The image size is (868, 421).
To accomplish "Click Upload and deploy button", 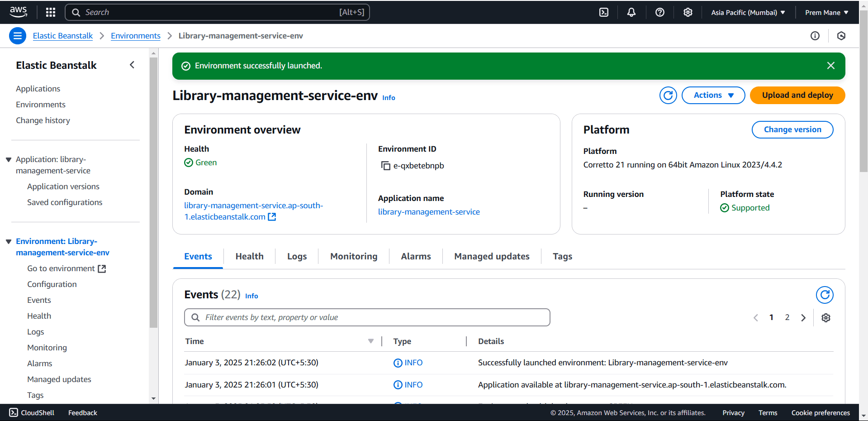I will coord(797,95).
